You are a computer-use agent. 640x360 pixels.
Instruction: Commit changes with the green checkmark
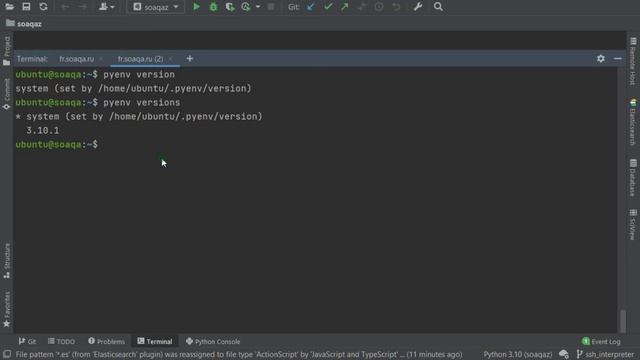click(x=328, y=7)
